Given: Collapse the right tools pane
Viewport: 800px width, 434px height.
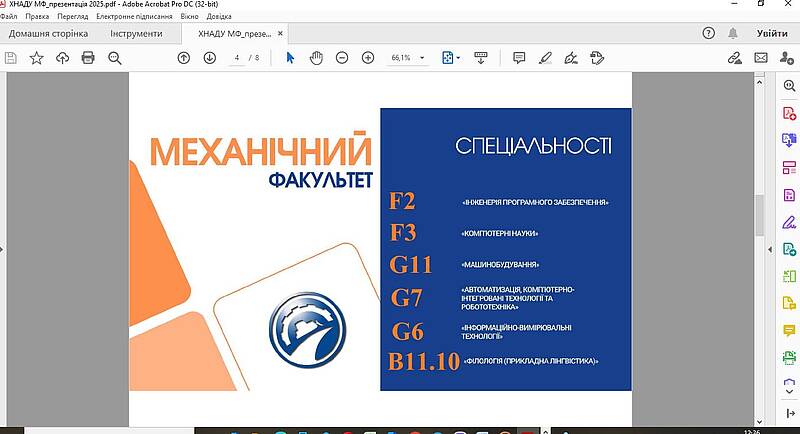Looking at the screenshot, I should (x=770, y=249).
